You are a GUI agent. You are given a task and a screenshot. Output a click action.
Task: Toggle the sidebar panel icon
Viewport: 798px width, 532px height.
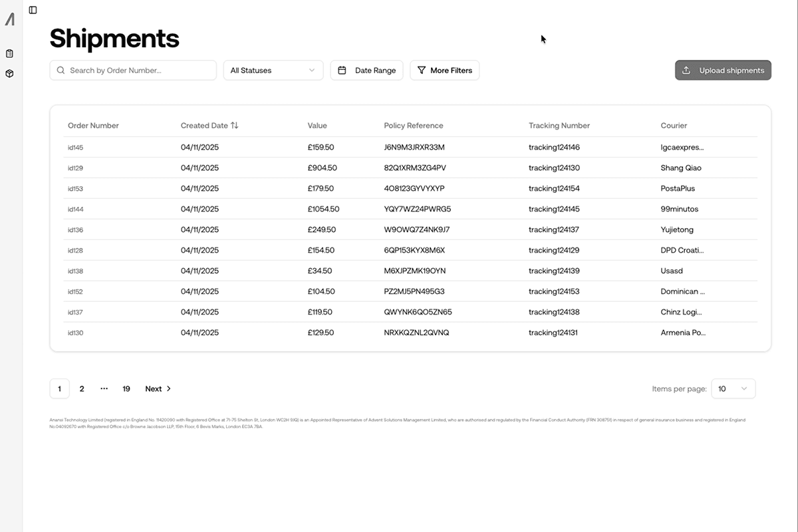coord(33,10)
